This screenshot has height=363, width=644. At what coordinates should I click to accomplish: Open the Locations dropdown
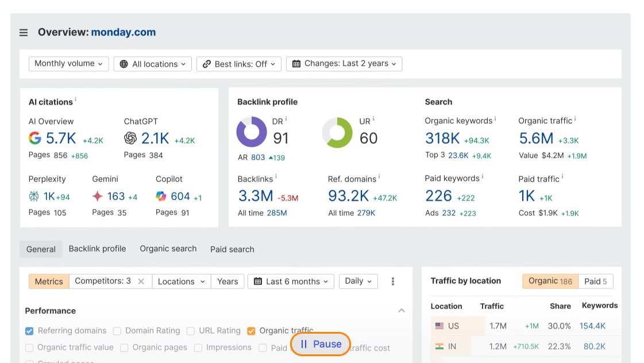tap(181, 281)
